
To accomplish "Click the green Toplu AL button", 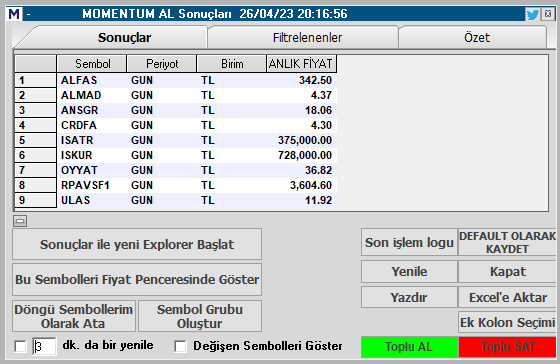I will [x=409, y=346].
